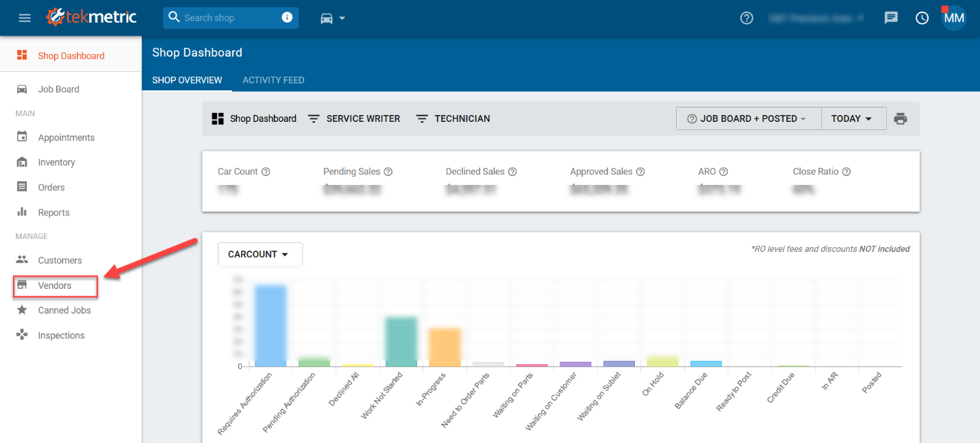980x443 pixels.
Task: Open Vendors in the sidebar
Action: coord(55,286)
